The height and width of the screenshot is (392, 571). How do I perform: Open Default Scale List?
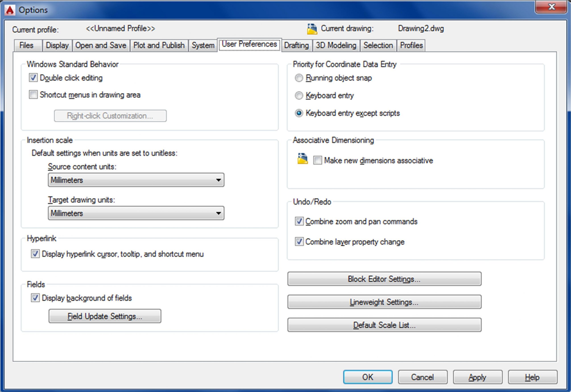(384, 325)
